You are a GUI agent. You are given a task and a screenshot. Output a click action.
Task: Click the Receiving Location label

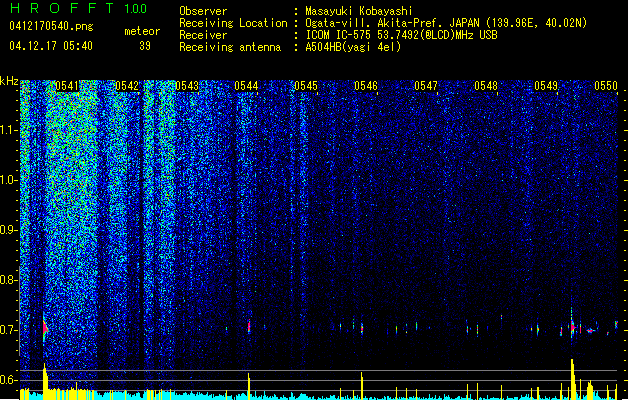pyautogui.click(x=233, y=23)
